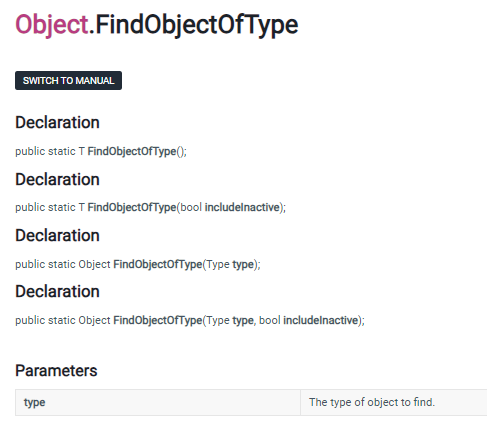Click FindObjectOfType text in the page title

197,25
